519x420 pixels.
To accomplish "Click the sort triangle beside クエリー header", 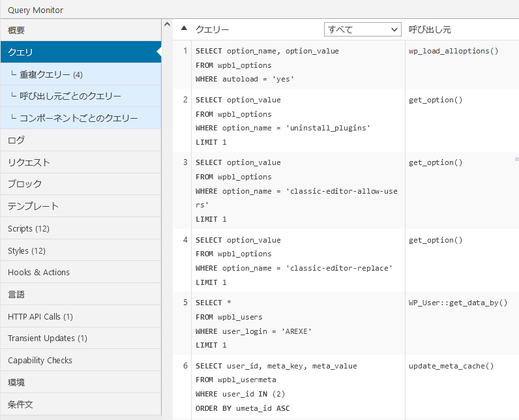I will [184, 29].
